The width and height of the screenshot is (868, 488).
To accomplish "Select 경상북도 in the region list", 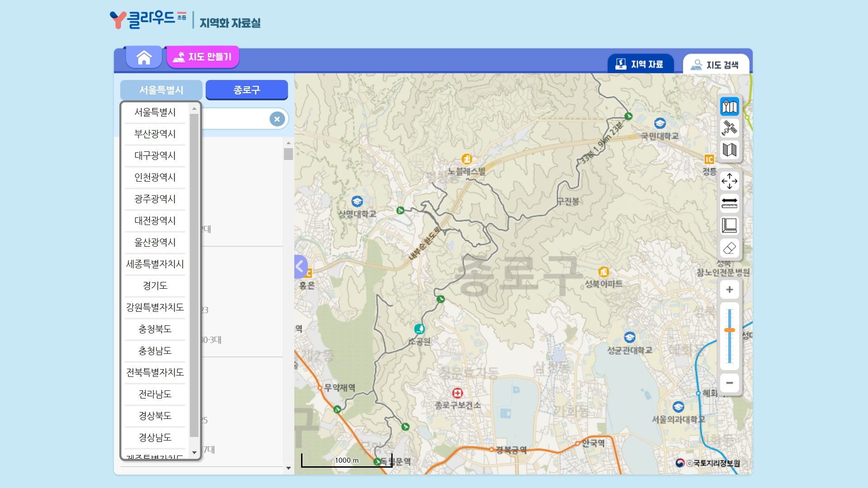I will (x=155, y=416).
